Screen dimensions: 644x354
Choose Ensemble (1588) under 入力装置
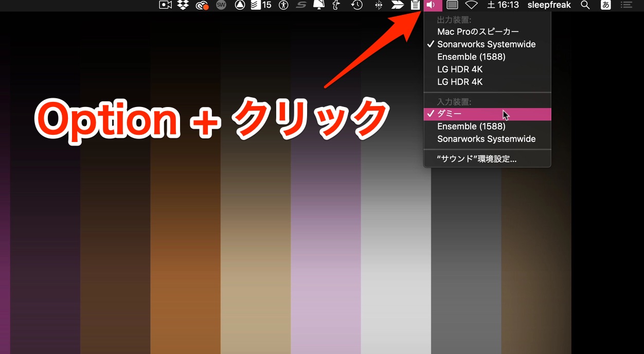click(487, 126)
